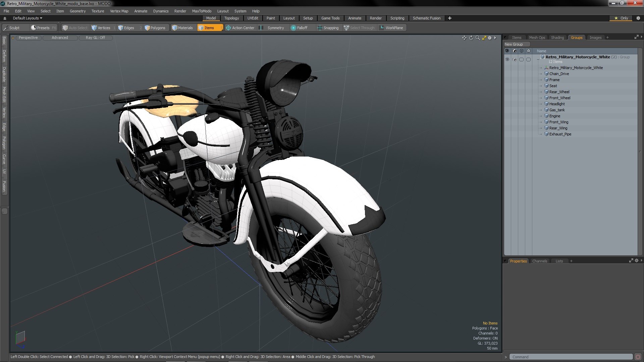Viewport: 644px width, 362px height.
Task: Select the Headlight item
Action: (x=557, y=104)
